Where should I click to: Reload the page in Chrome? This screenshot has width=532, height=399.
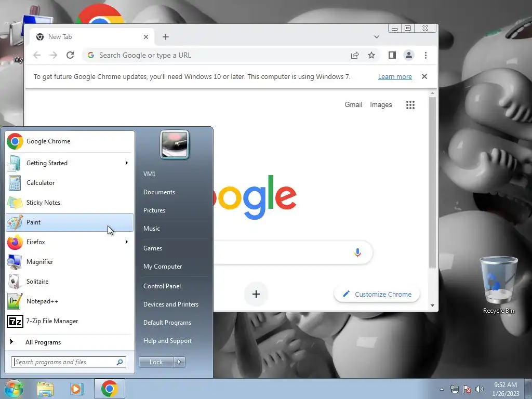70,55
